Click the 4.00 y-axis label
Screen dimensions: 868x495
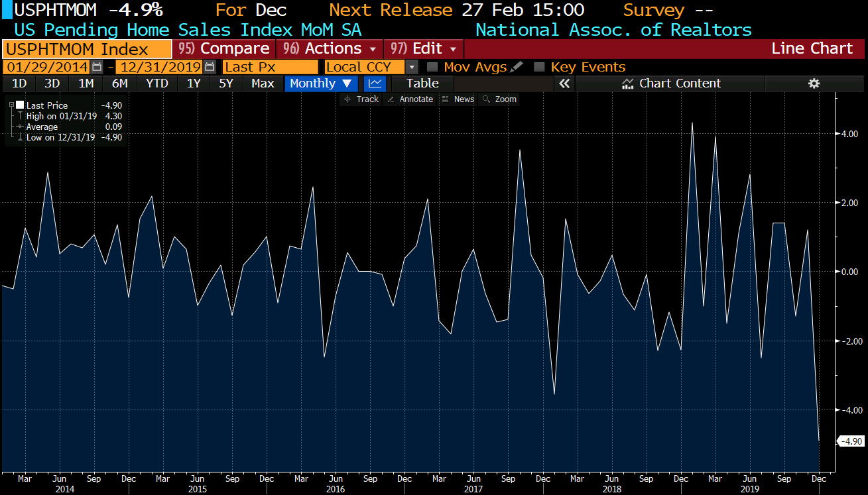point(849,134)
